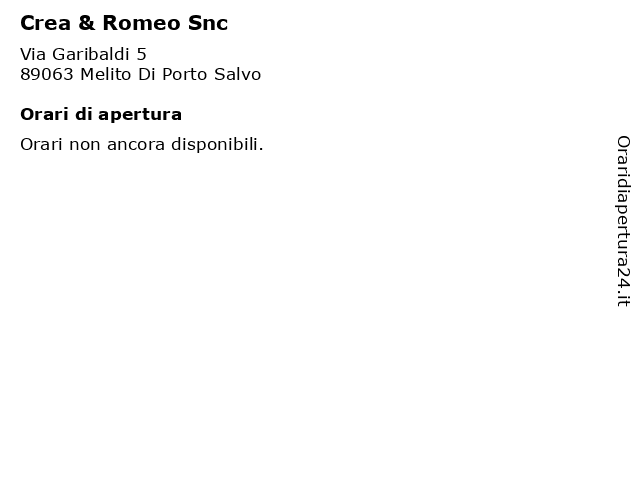Click the postal code 89063
The height and width of the screenshot is (480, 640).
pos(47,74)
